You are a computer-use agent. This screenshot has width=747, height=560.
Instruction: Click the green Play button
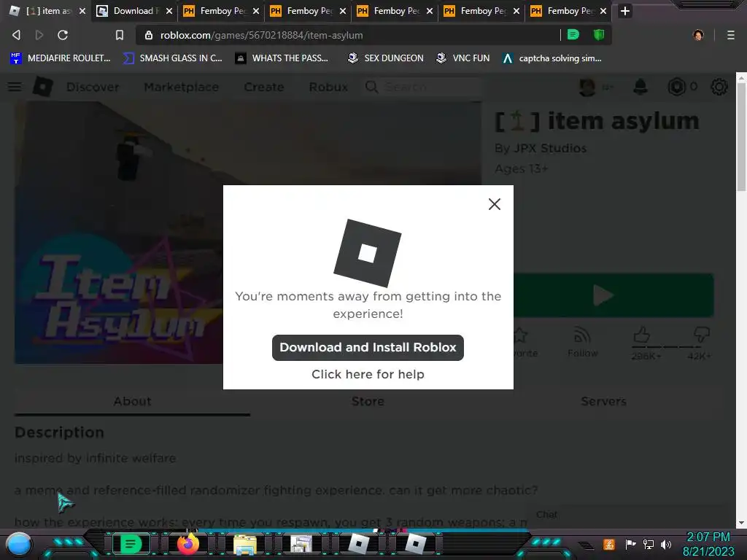click(x=613, y=295)
